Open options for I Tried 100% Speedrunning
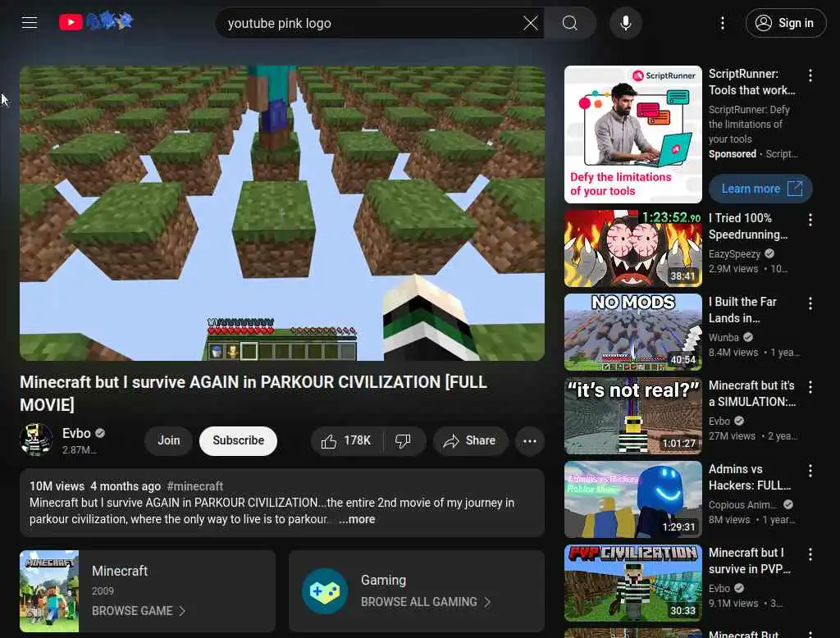This screenshot has width=840, height=638. tap(810, 219)
